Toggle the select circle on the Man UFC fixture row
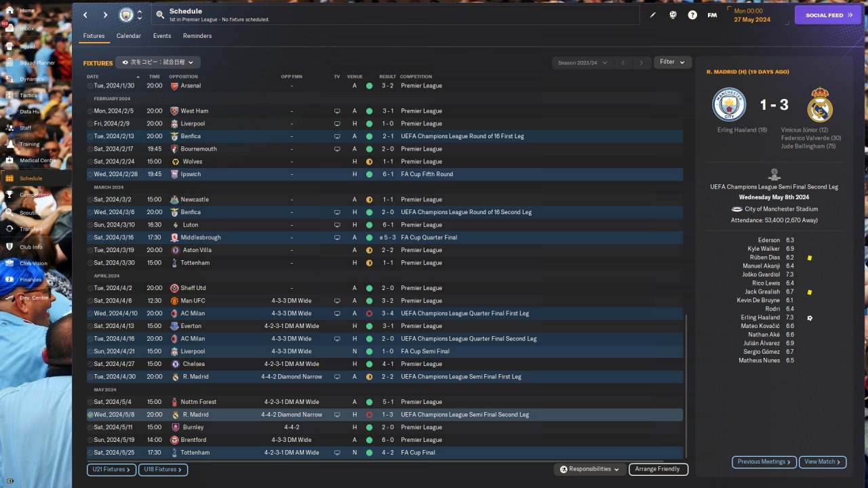 (x=90, y=301)
